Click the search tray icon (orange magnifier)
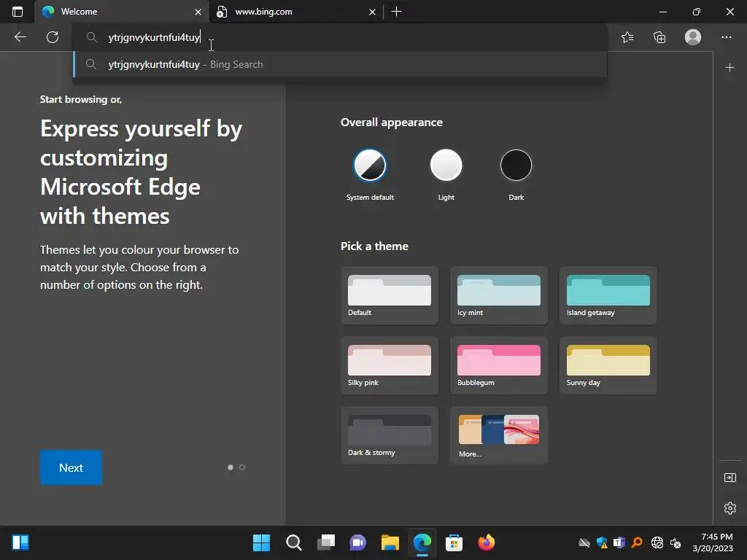This screenshot has height=560, width=747. [637, 542]
